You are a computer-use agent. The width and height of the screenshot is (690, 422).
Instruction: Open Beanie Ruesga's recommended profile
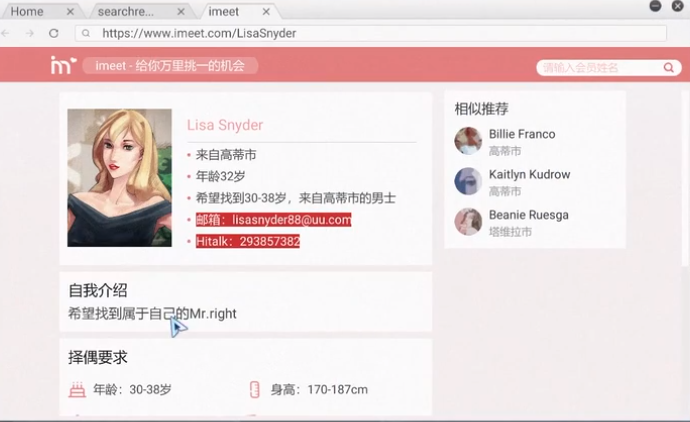pyautogui.click(x=529, y=215)
